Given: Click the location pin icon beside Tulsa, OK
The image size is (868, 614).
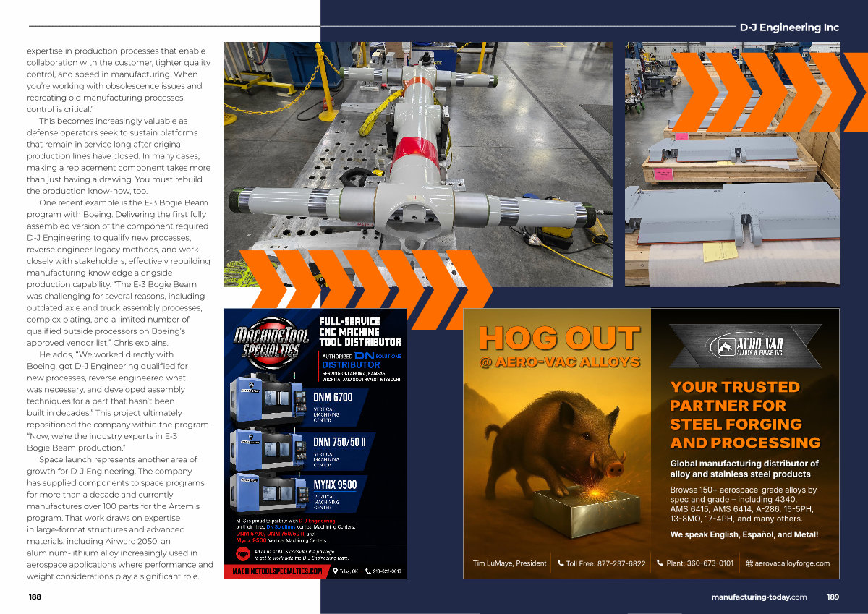Looking at the screenshot, I should coord(336,571).
